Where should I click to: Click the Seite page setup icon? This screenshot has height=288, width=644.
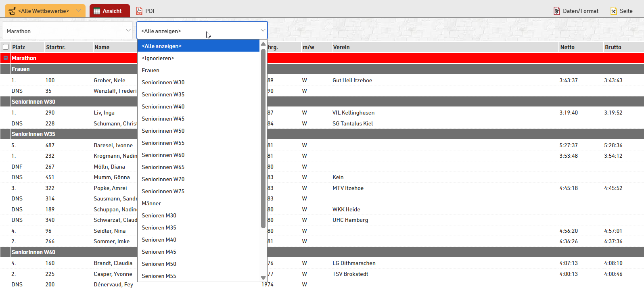pos(613,11)
